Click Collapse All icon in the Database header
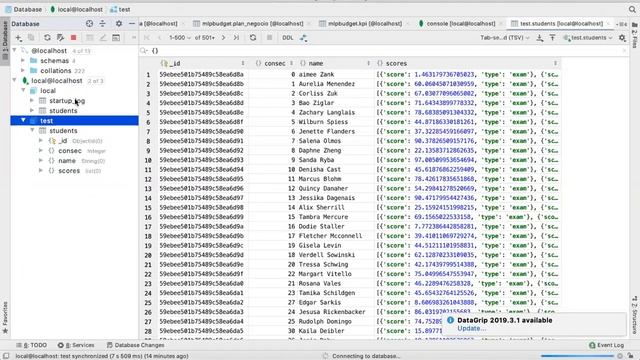This screenshot has height=360, width=640. pyautogui.click(x=102, y=24)
